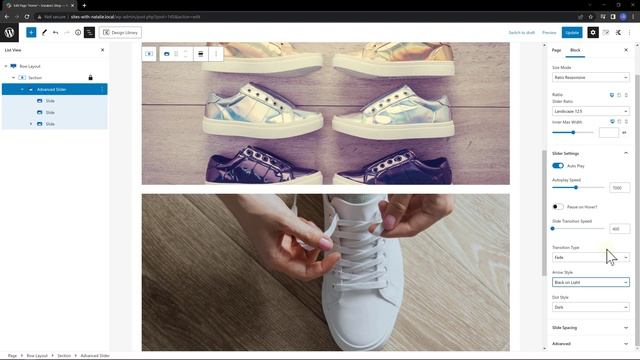Click the Autoplay Speed value field
This screenshot has width=640, height=360.
(x=619, y=188)
